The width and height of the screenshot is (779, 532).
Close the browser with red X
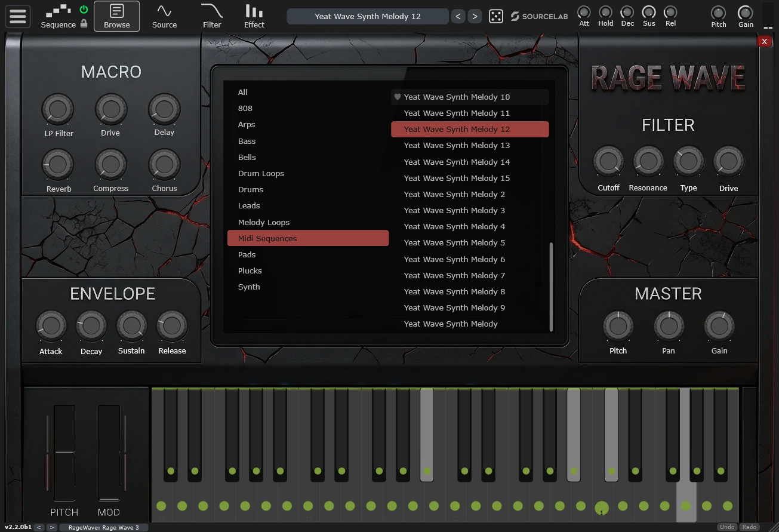764,41
